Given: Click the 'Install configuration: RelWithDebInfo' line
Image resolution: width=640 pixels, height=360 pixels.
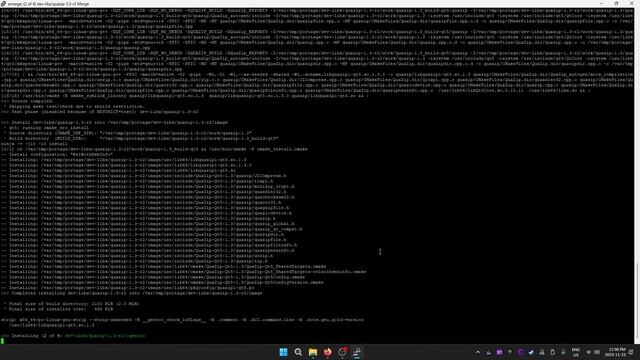Looking at the screenshot, I should [57, 154].
